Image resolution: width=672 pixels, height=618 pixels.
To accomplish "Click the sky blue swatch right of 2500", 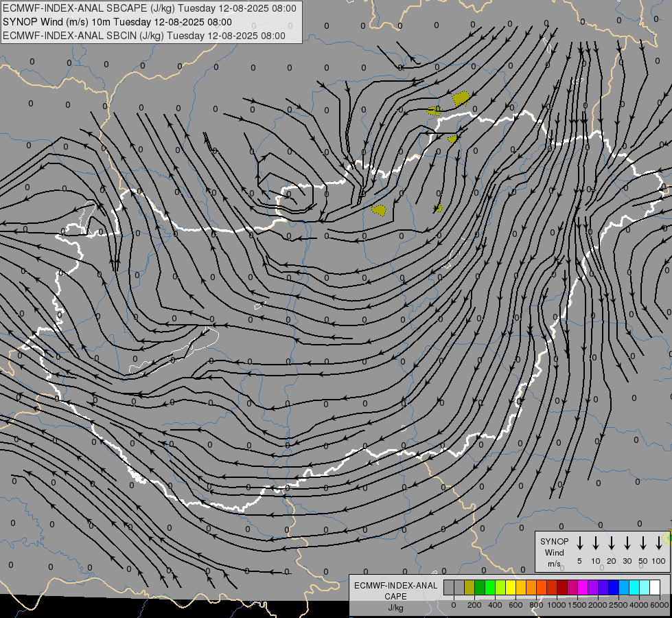I will (624, 587).
